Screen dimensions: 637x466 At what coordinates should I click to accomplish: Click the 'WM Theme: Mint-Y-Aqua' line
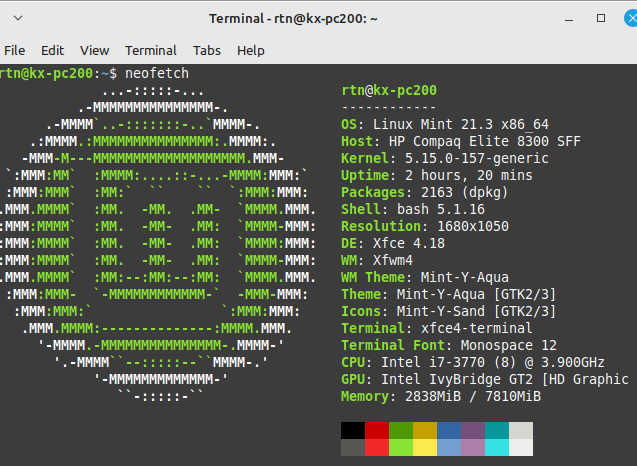(425, 277)
